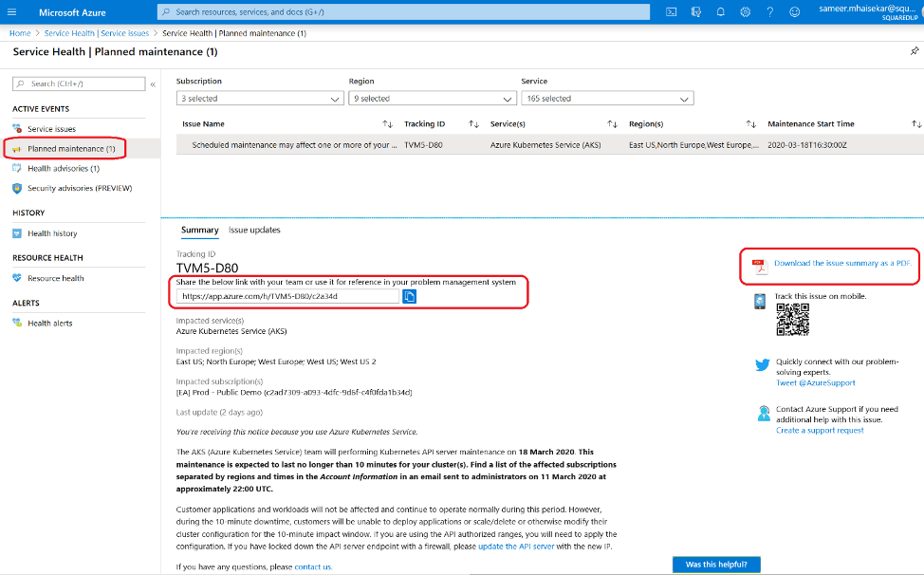Viewport: 924px width, 575px height.
Task: Open Security advisories (PREVIEW)
Action: (80, 189)
